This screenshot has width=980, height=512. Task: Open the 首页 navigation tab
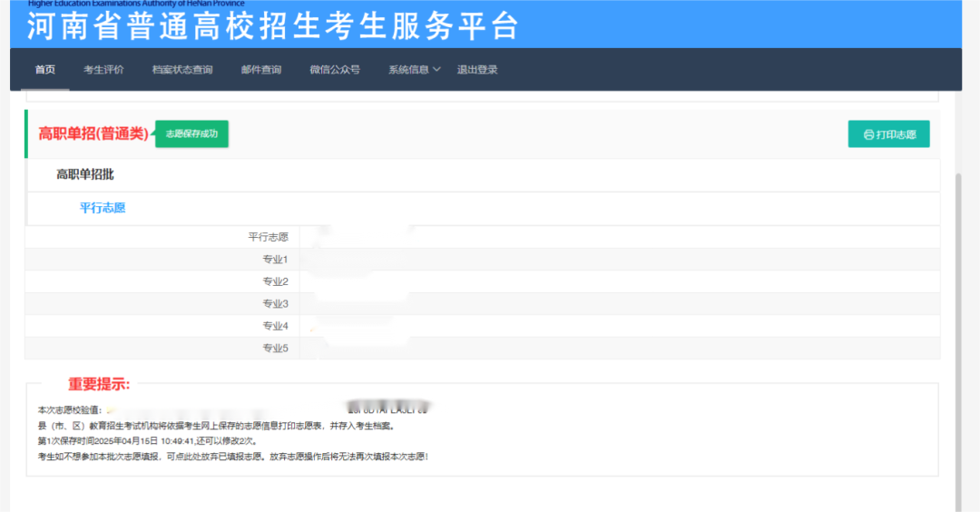click(x=45, y=69)
